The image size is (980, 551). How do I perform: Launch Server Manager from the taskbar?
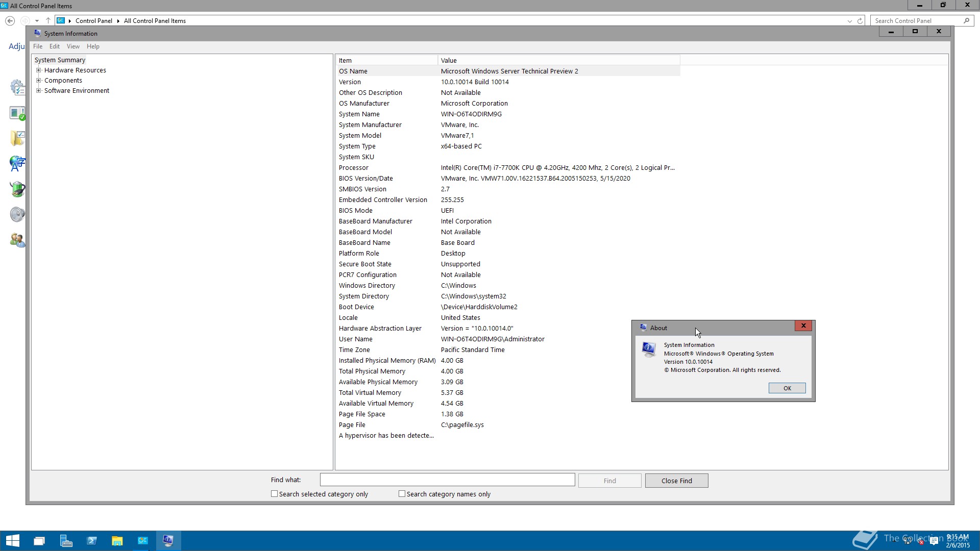(66, 541)
